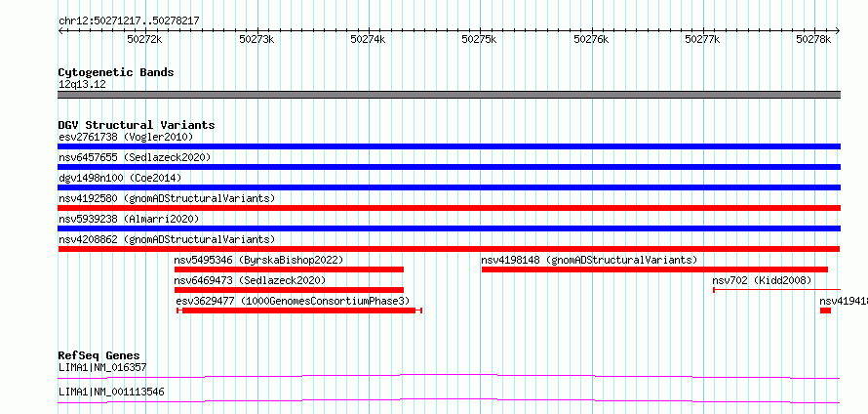This screenshot has height=414, width=868.
Task: Open nsv4198148 (gnomADStructuralVariants) label
Action: point(589,260)
